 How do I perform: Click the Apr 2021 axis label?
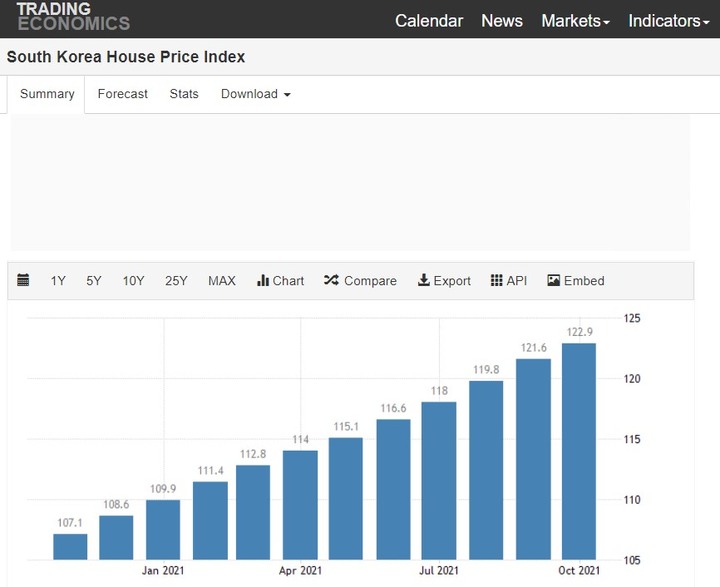(300, 570)
